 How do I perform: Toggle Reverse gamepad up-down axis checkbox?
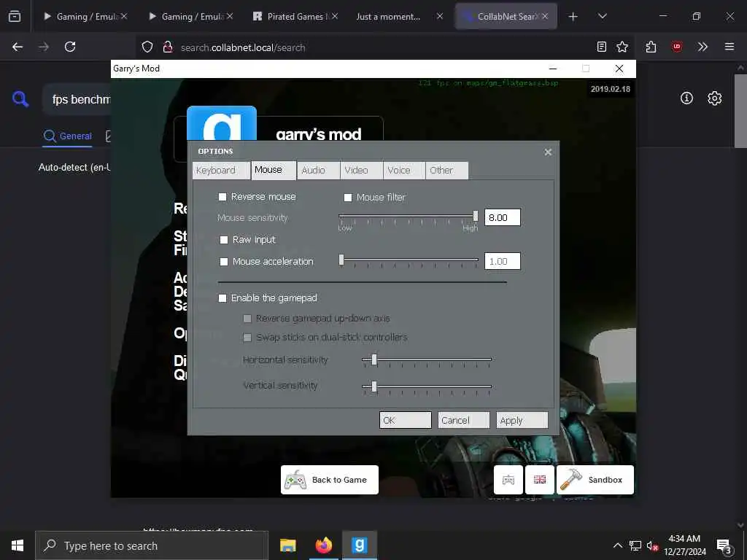[247, 319]
